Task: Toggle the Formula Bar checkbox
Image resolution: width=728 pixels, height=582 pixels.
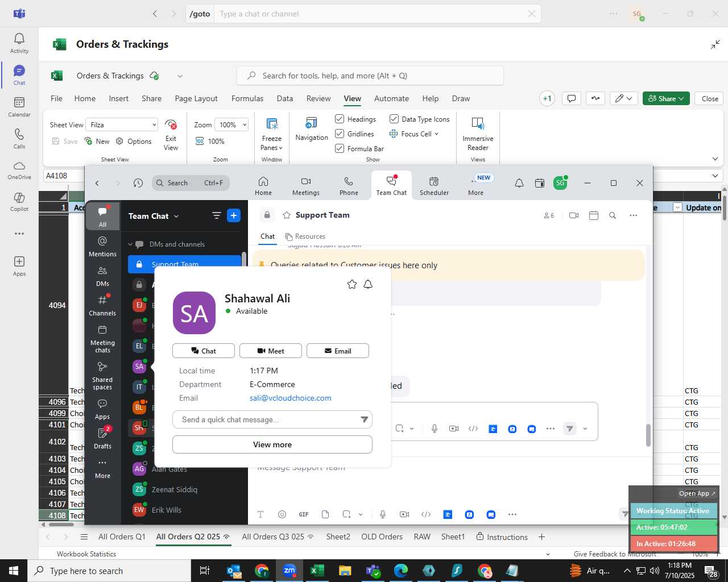Action: coord(340,148)
